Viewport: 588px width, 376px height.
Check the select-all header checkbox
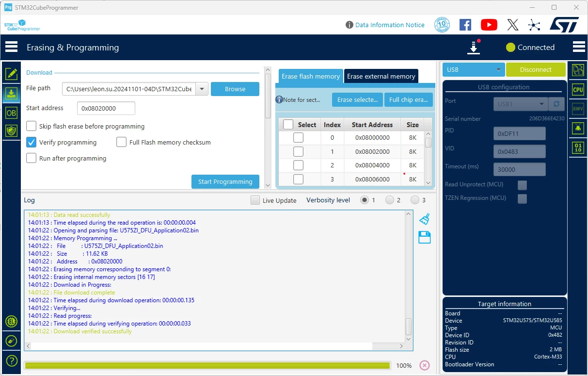click(288, 124)
